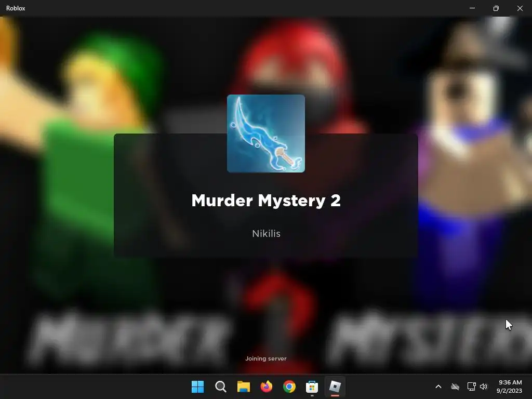Click the Nikilis creator name
This screenshot has height=399, width=532.
[x=267, y=233]
